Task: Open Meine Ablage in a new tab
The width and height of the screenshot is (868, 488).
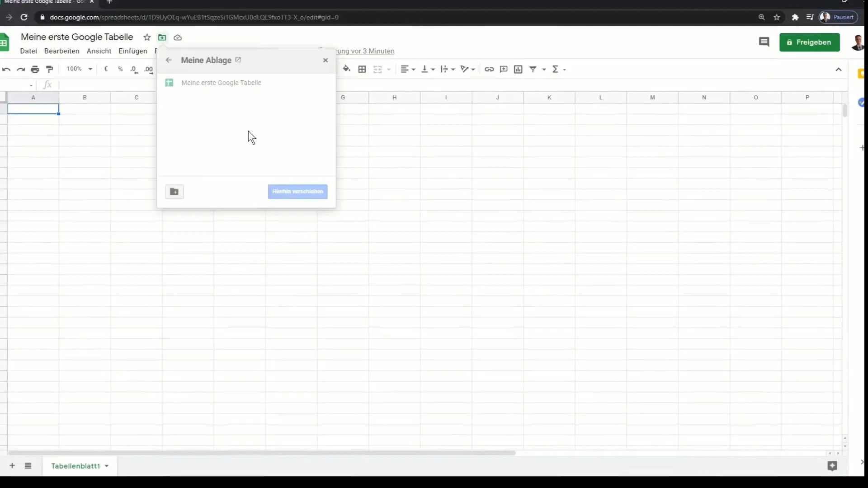Action: (x=238, y=60)
